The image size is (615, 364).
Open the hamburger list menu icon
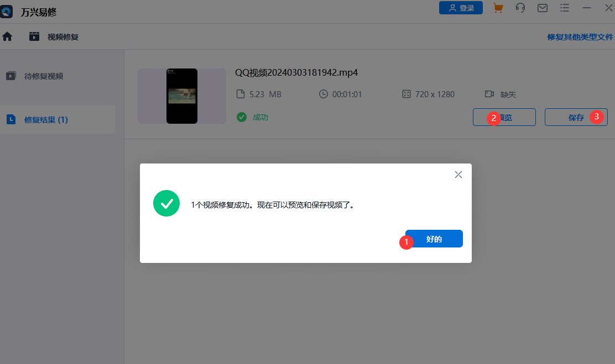point(565,8)
